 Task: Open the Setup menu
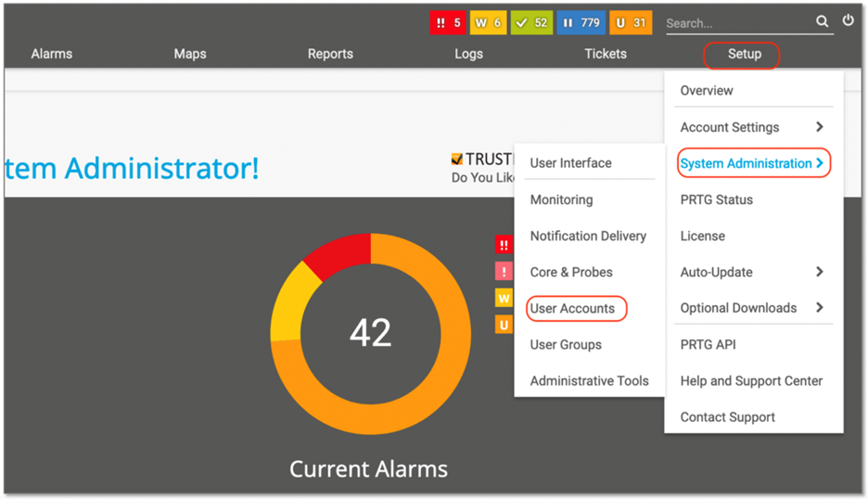[x=744, y=54]
